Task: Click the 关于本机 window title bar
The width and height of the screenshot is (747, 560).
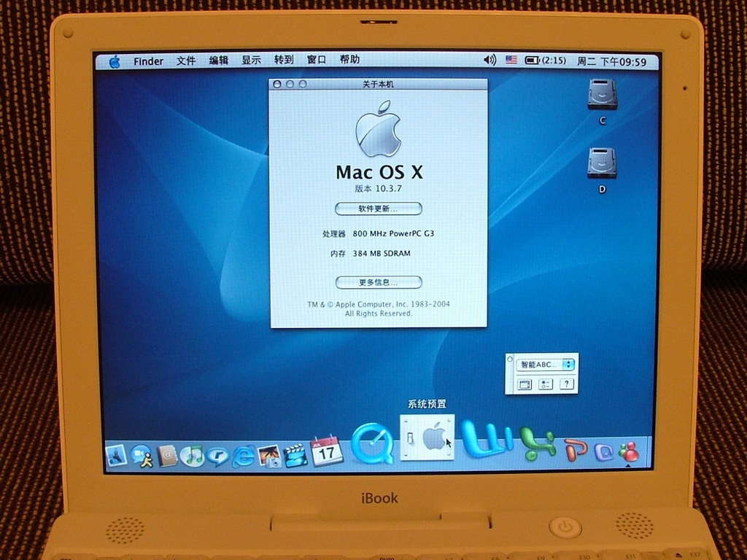Action: 379,85
